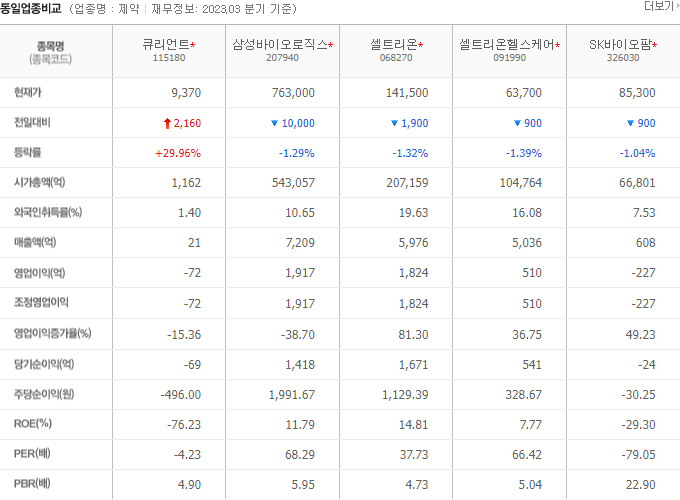The width and height of the screenshot is (680, 500).
Task: Click the -1.29% change rate
Action: point(297,153)
